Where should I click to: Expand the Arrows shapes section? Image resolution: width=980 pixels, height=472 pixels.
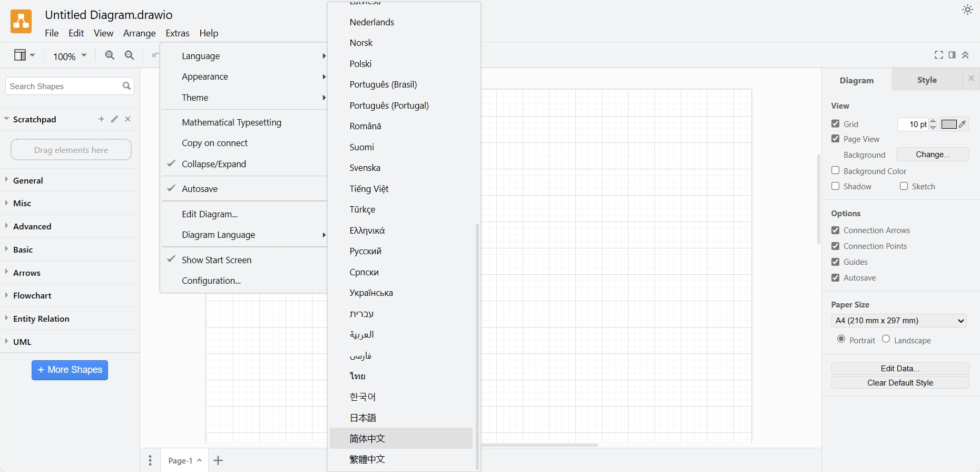point(70,273)
